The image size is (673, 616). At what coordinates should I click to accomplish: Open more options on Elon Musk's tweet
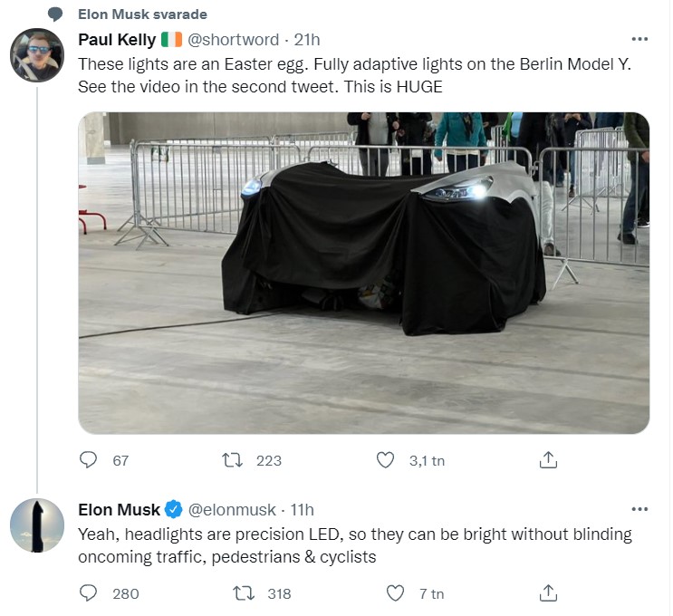(x=639, y=509)
